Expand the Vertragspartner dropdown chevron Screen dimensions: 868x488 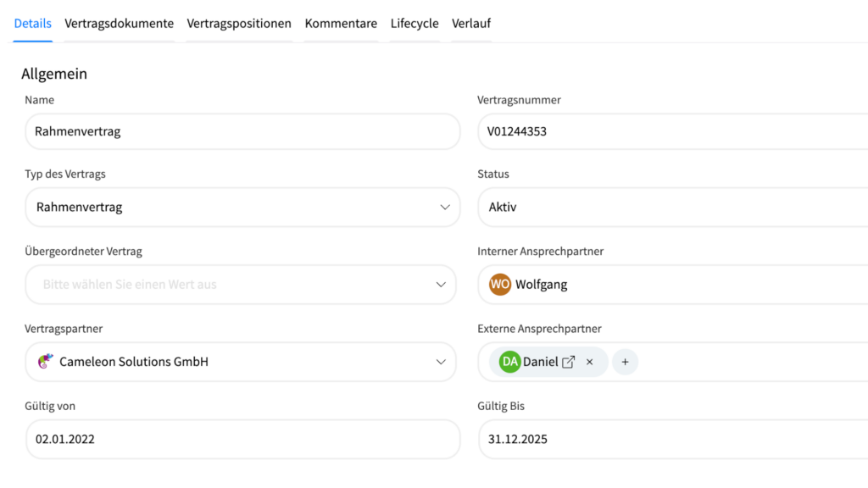(x=441, y=362)
